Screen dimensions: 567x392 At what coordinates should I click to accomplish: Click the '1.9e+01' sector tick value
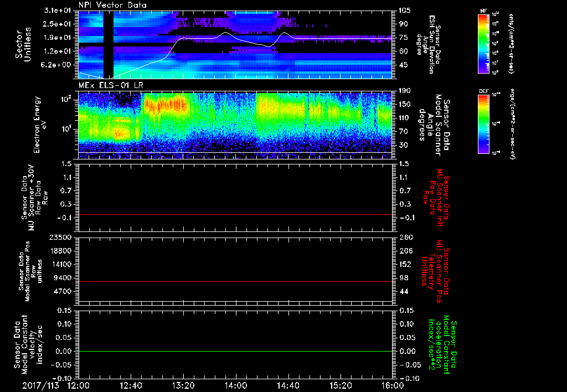point(57,38)
